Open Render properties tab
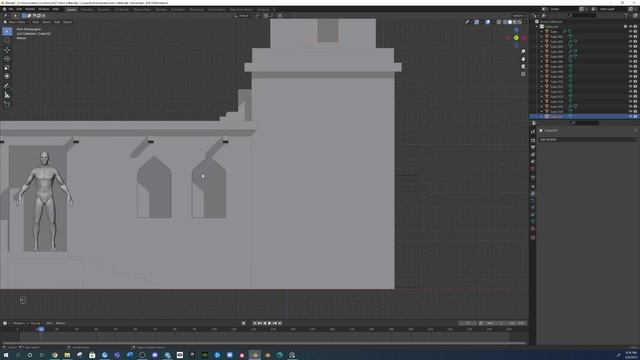Image resolution: width=640 pixels, height=360 pixels. click(x=533, y=140)
